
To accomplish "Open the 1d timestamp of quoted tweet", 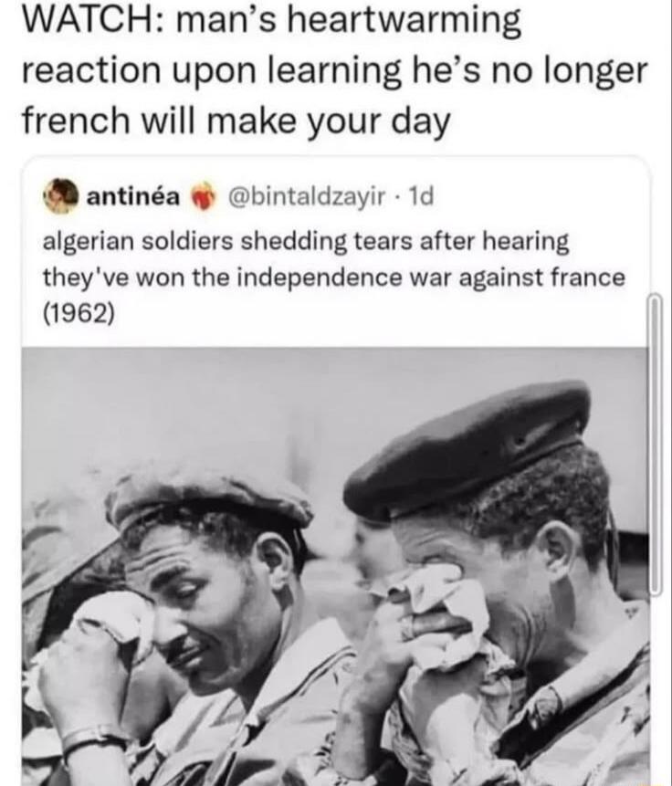I will tap(420, 197).
